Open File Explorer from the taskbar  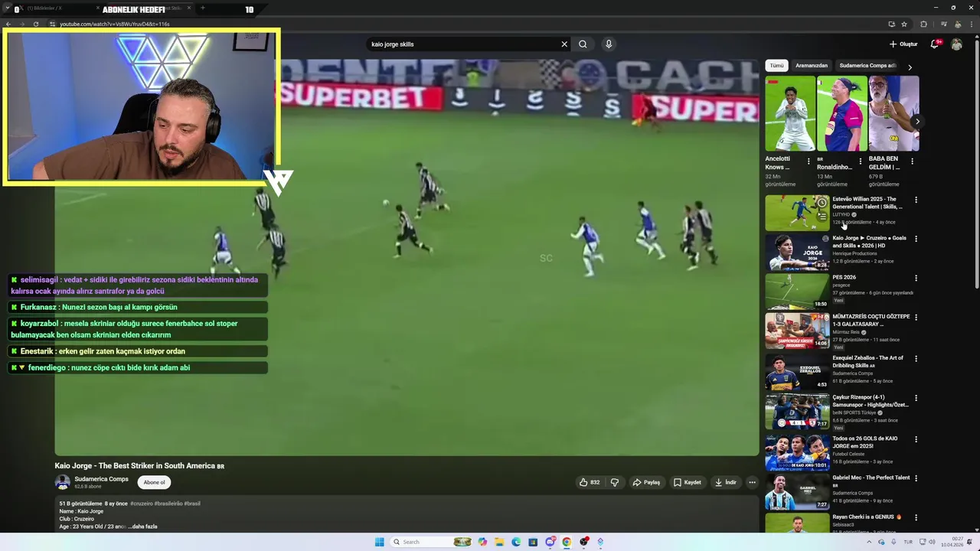[499, 542]
